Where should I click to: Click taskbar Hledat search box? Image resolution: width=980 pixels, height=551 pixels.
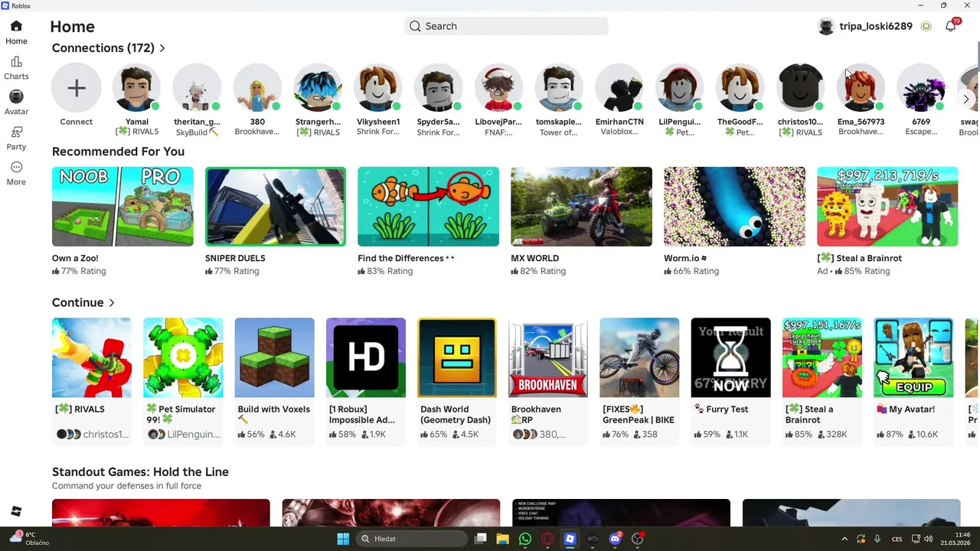pos(412,539)
